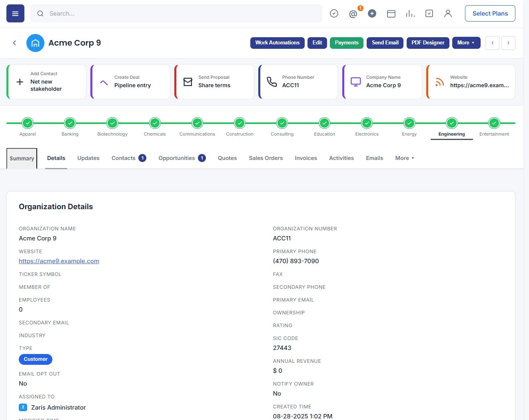Go to next record arrow button

[508, 43]
